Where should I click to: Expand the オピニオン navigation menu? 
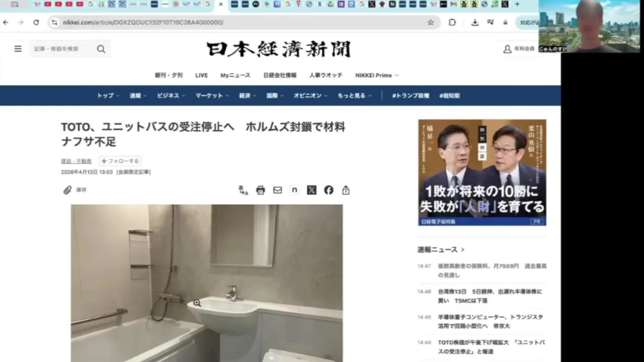310,96
